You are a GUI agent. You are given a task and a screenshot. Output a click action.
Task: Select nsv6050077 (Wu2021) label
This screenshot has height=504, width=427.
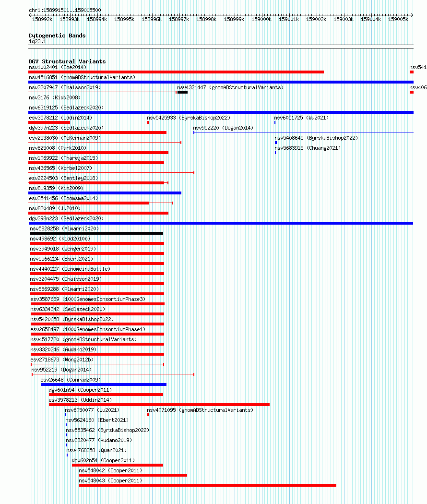(x=92, y=410)
